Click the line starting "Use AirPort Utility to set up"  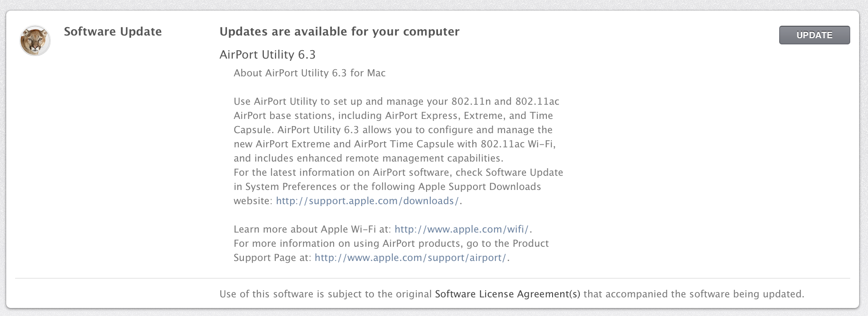(396, 102)
